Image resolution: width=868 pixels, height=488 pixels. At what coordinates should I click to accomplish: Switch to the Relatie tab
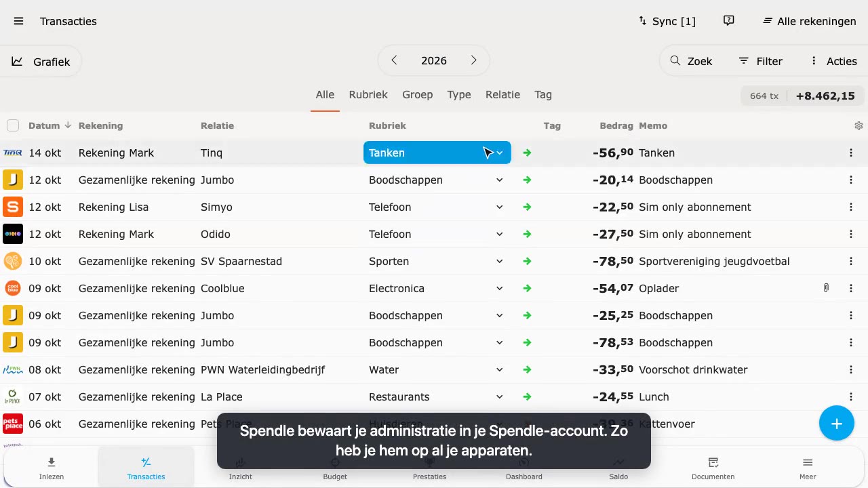[x=502, y=95]
